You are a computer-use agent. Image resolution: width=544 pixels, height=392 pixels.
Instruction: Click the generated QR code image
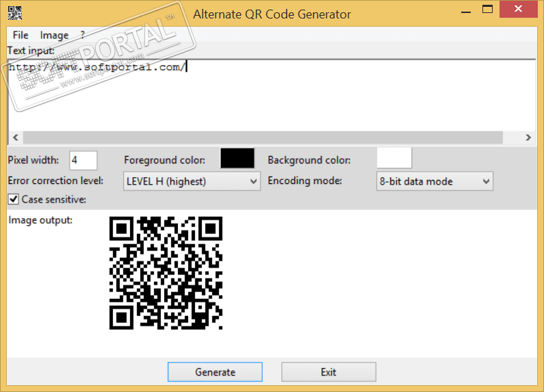pyautogui.click(x=166, y=273)
